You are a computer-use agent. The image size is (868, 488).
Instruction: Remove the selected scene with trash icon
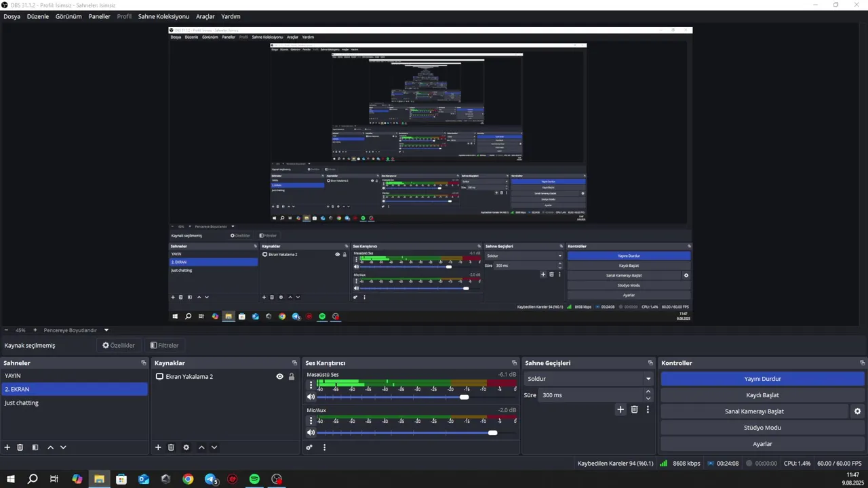coord(20,447)
